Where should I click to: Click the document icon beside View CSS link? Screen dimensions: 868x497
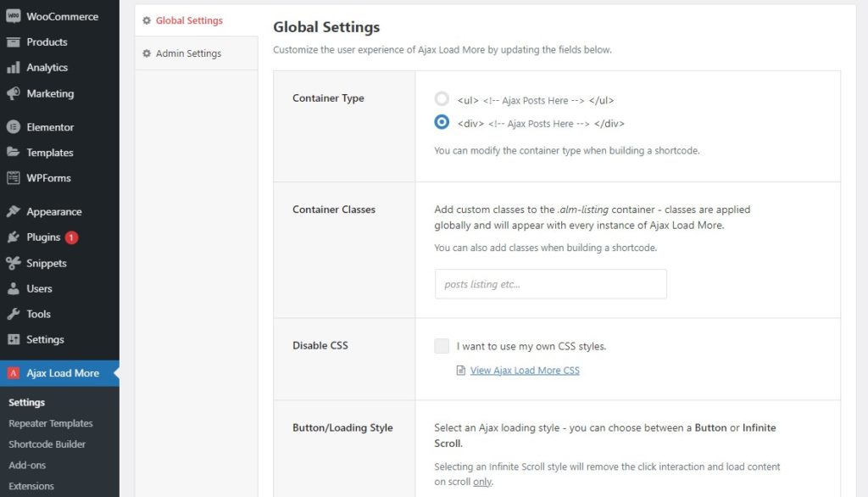click(x=460, y=370)
